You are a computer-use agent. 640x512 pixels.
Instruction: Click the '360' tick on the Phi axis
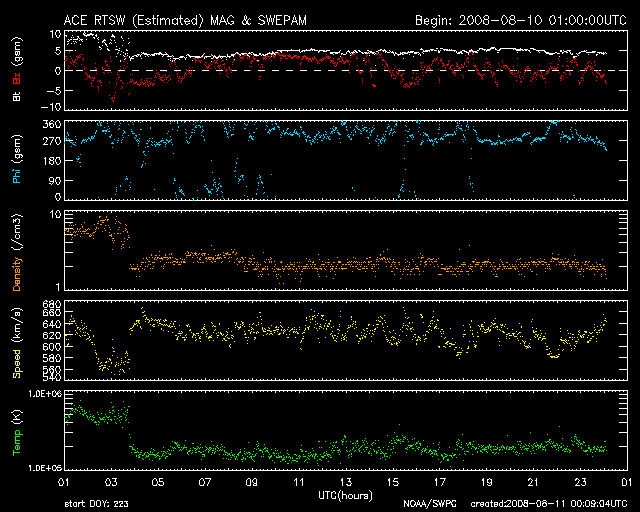[x=52, y=125]
